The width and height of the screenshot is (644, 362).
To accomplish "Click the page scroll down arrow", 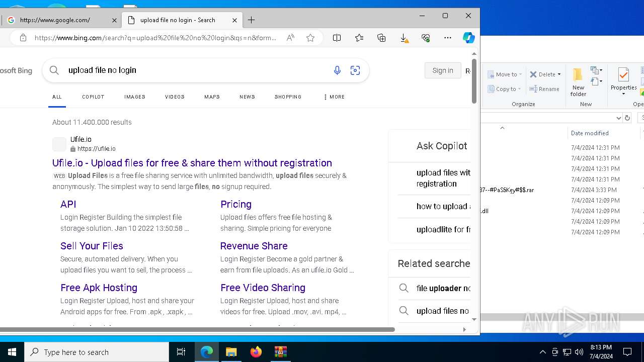I will click(x=474, y=319).
